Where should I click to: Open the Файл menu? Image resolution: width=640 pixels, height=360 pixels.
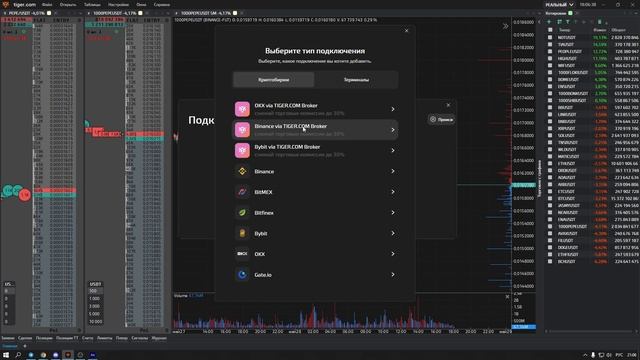click(47, 4)
